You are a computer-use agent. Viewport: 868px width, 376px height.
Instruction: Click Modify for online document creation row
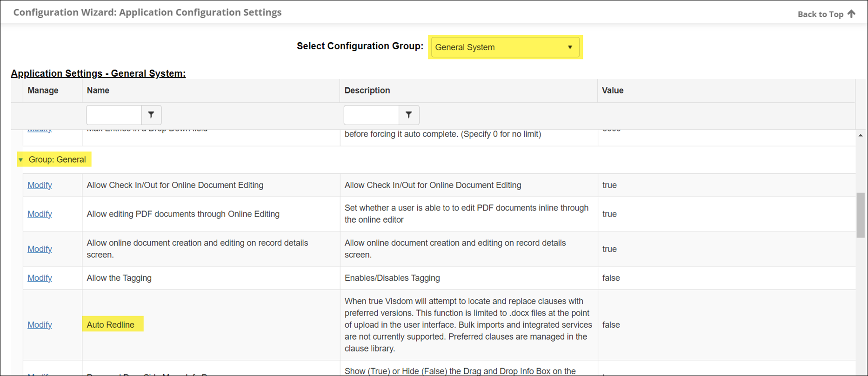click(40, 249)
